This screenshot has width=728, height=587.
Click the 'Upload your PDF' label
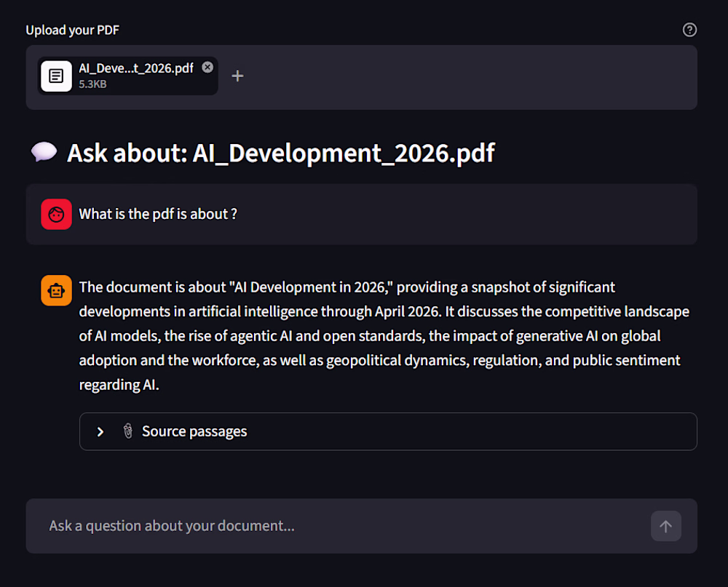click(x=73, y=30)
